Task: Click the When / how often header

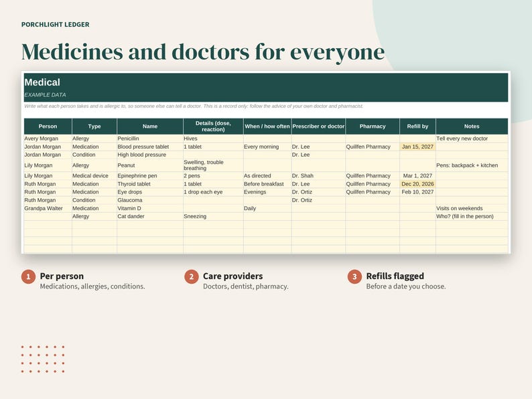Action: [267, 126]
